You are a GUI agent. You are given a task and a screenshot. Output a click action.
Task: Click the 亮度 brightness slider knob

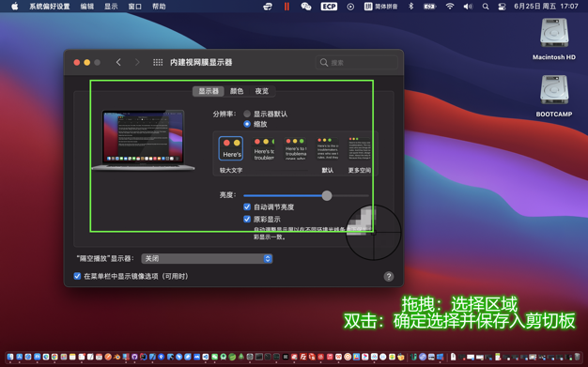[x=327, y=195]
